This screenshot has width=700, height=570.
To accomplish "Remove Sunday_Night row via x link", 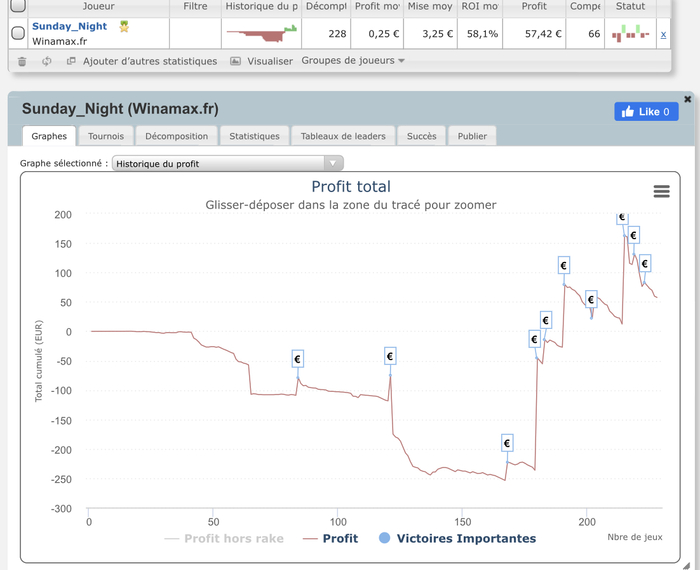I will click(663, 34).
